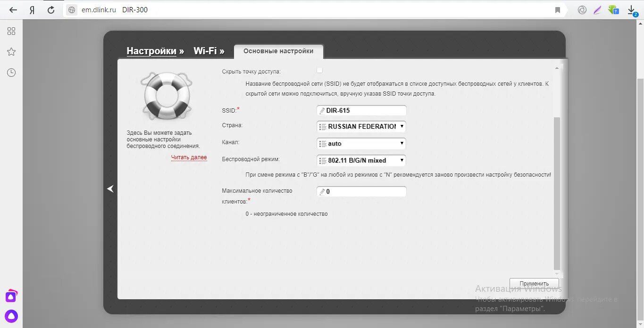Screen dimensions: 644x328
Task: Open Yandex home via the Я icon
Action: [x=32, y=10]
